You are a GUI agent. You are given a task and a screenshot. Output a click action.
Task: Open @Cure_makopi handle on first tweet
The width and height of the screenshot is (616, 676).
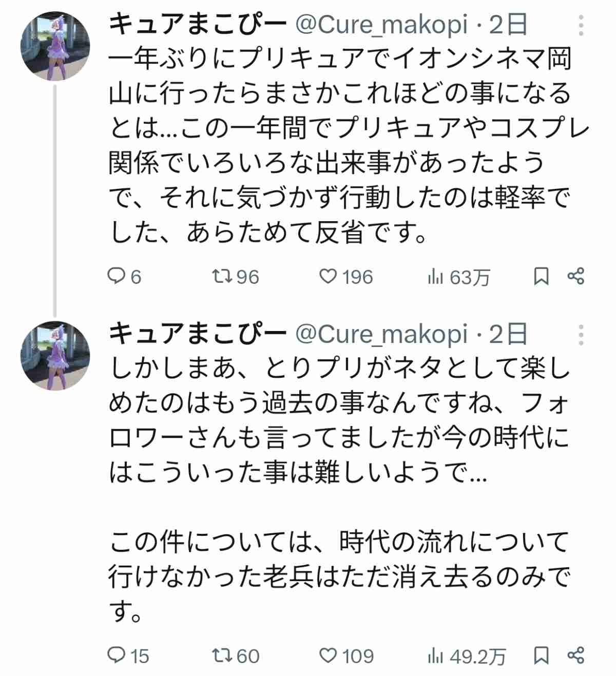click(381, 25)
